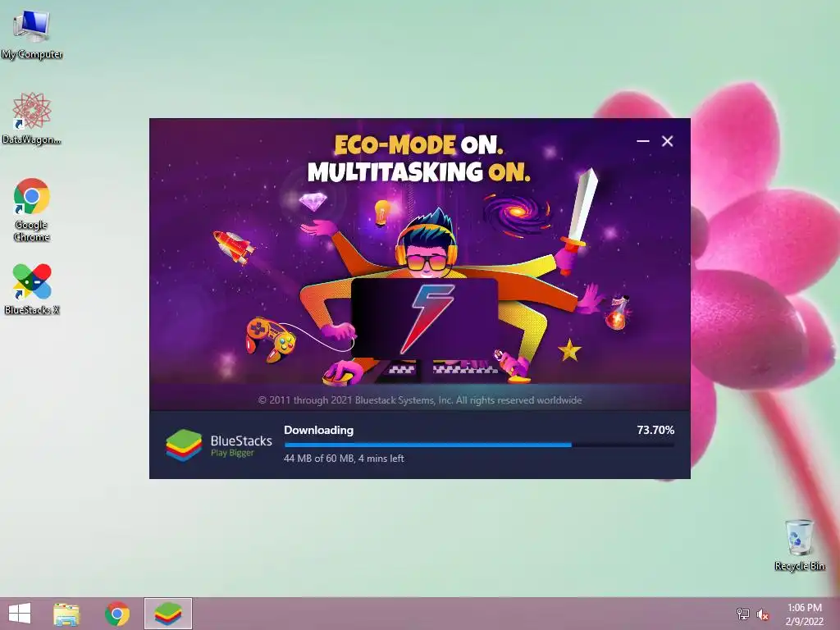Open File Explorer from the taskbar
The height and width of the screenshot is (630, 840).
66,614
